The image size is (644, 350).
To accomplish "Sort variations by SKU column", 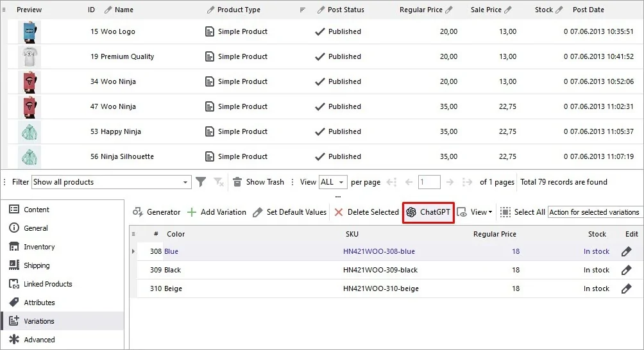I will (352, 234).
